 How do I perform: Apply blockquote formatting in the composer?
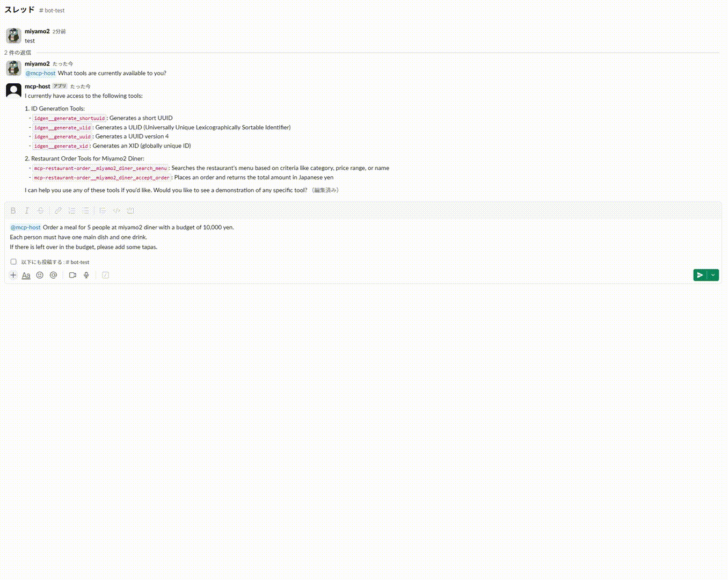click(x=103, y=211)
